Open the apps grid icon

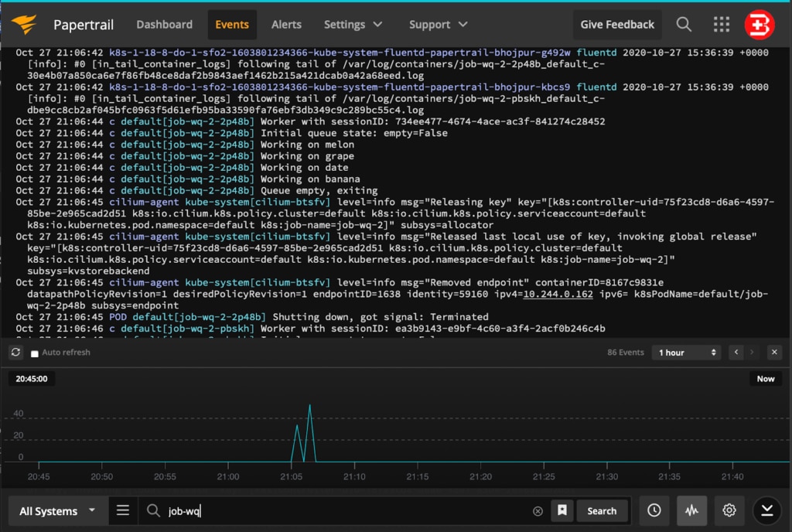pyautogui.click(x=722, y=24)
